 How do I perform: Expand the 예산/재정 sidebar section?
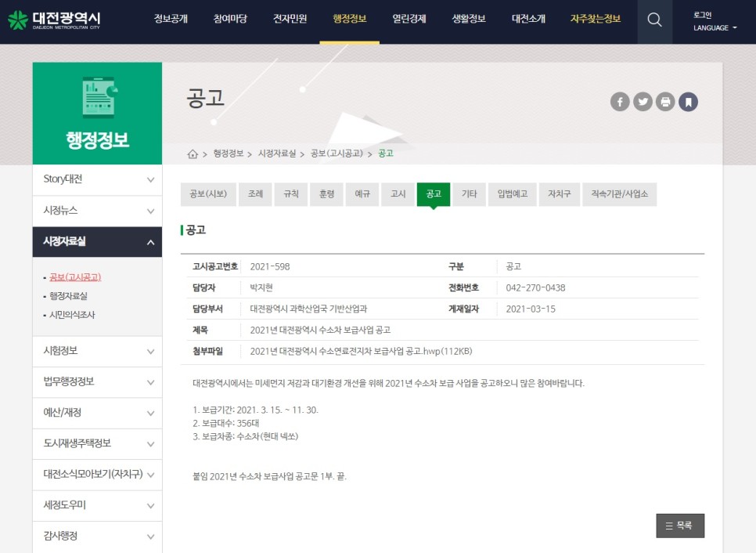(x=97, y=413)
